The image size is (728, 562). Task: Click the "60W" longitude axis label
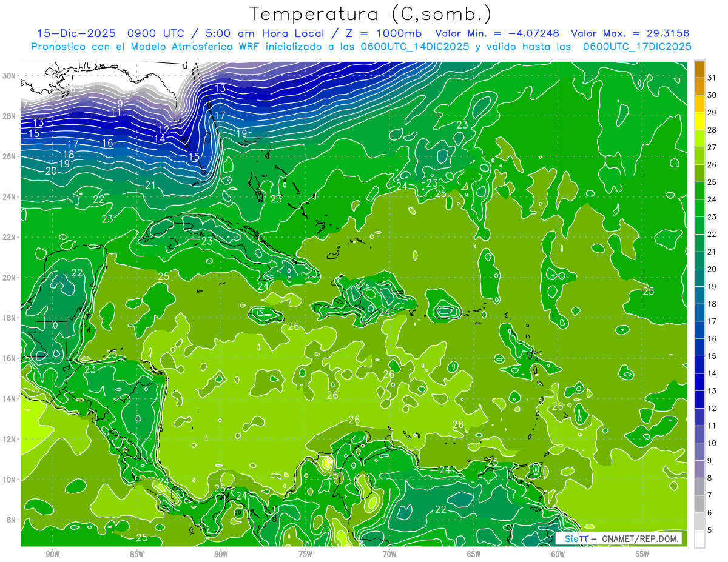(558, 555)
